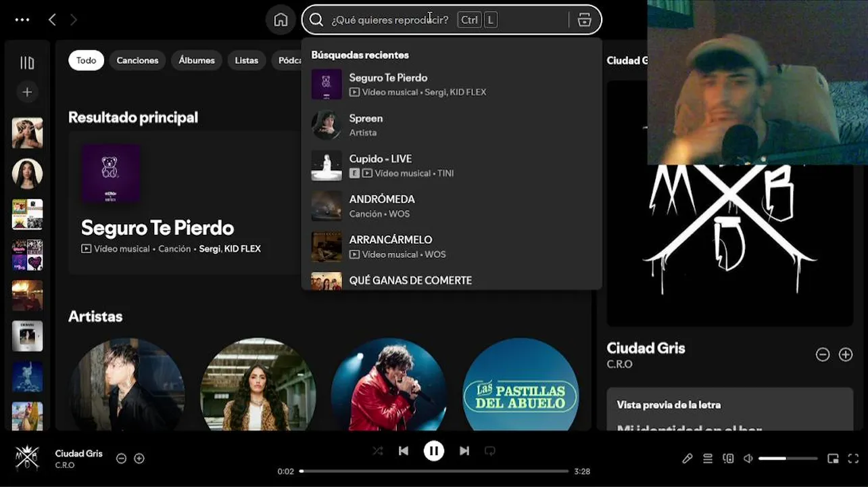Open the Home page via house icon
The width and height of the screenshot is (868, 487).
(x=281, y=20)
